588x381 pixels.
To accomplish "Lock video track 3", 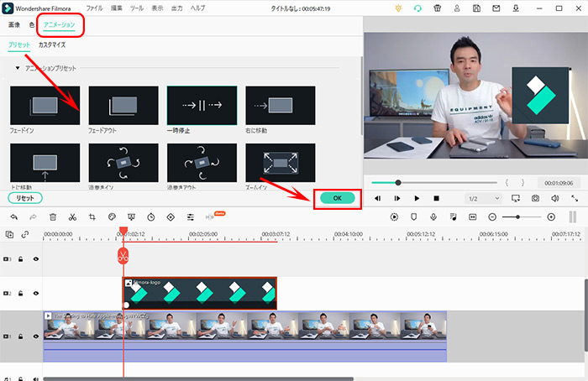I will [x=21, y=258].
